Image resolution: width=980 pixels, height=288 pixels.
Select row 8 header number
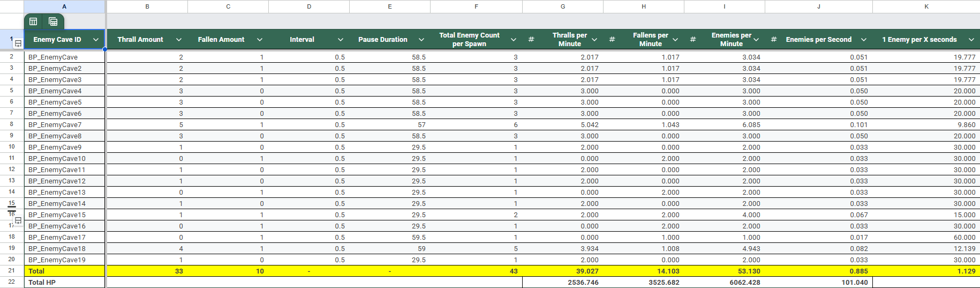coord(12,124)
